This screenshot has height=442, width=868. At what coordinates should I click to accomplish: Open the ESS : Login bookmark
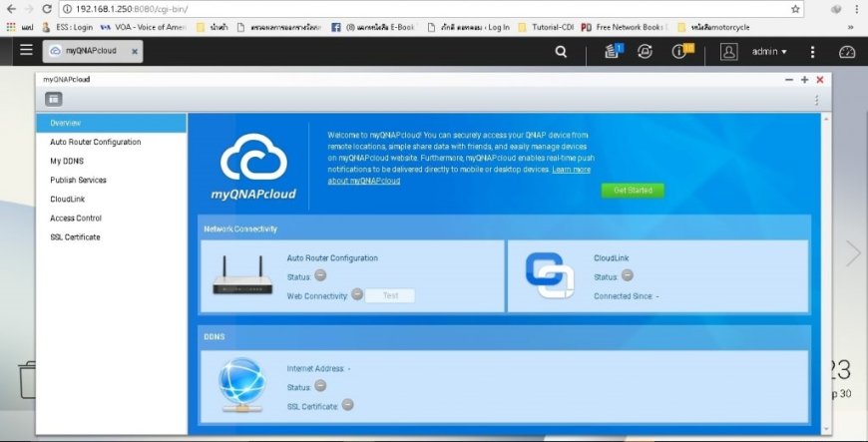pyautogui.click(x=68, y=27)
